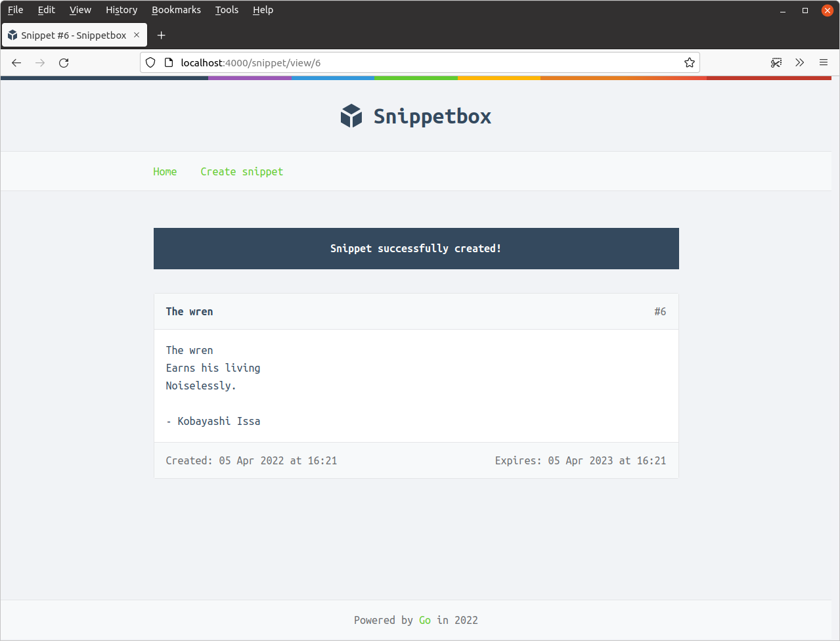
Task: Open the Firefox hamburger application menu
Action: click(x=823, y=63)
